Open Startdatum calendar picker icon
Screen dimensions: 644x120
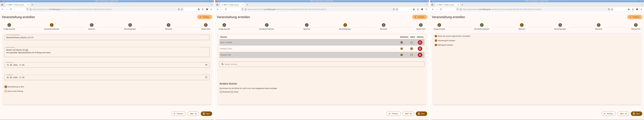206,65
